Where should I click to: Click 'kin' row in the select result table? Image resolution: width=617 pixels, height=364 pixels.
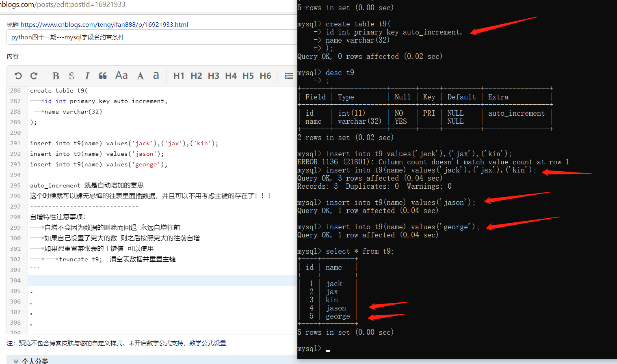(332, 300)
